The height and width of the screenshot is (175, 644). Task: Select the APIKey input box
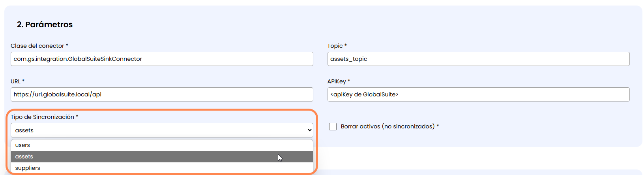coord(478,94)
